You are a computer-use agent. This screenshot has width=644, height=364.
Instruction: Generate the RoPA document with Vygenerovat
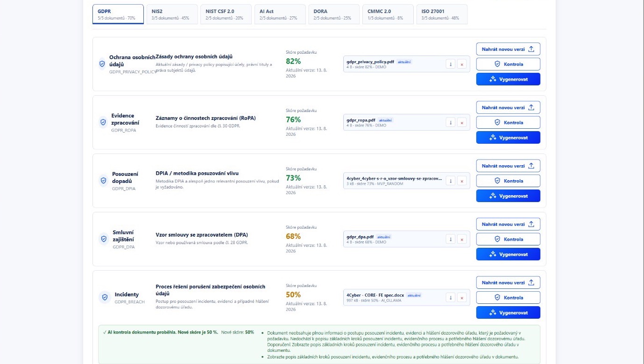coord(508,137)
